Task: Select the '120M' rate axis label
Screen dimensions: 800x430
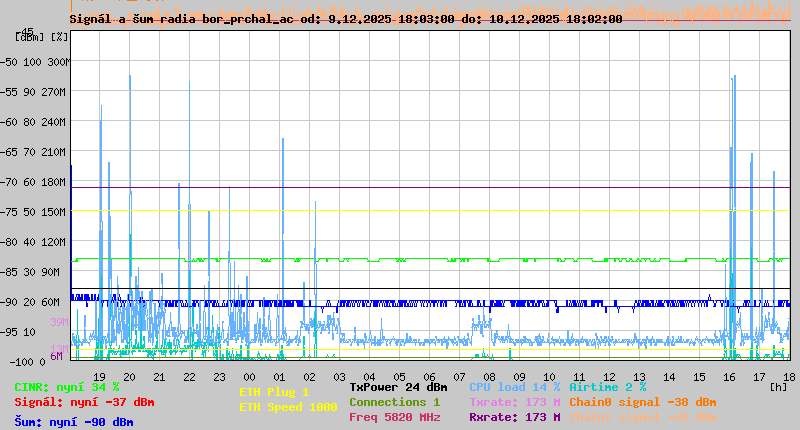Action: coord(54,242)
